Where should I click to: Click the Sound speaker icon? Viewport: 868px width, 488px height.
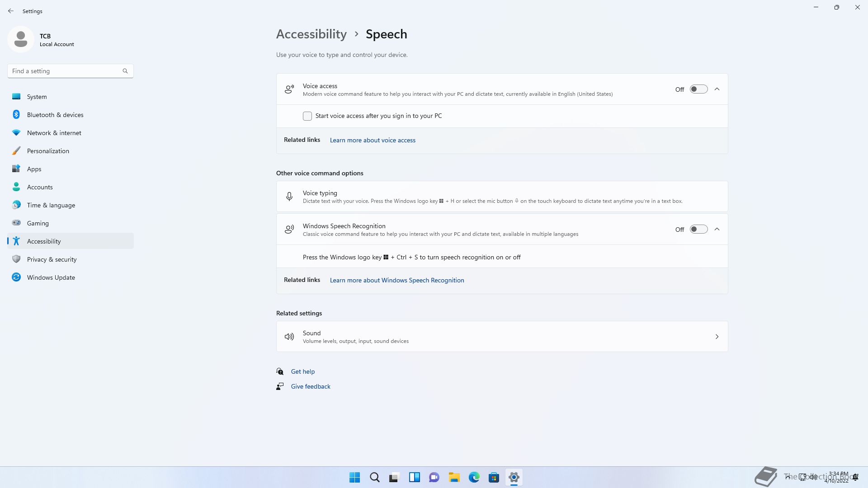click(289, 337)
